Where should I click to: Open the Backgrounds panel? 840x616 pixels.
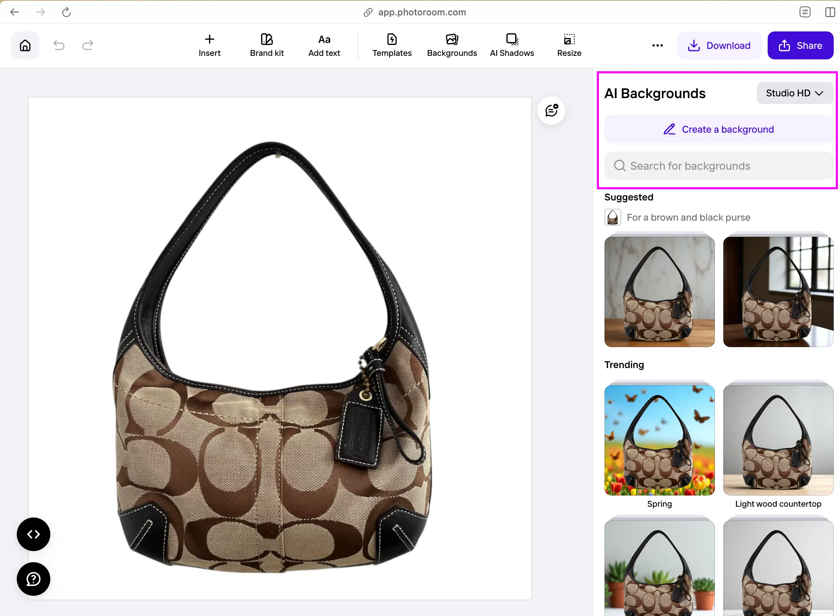(452, 45)
